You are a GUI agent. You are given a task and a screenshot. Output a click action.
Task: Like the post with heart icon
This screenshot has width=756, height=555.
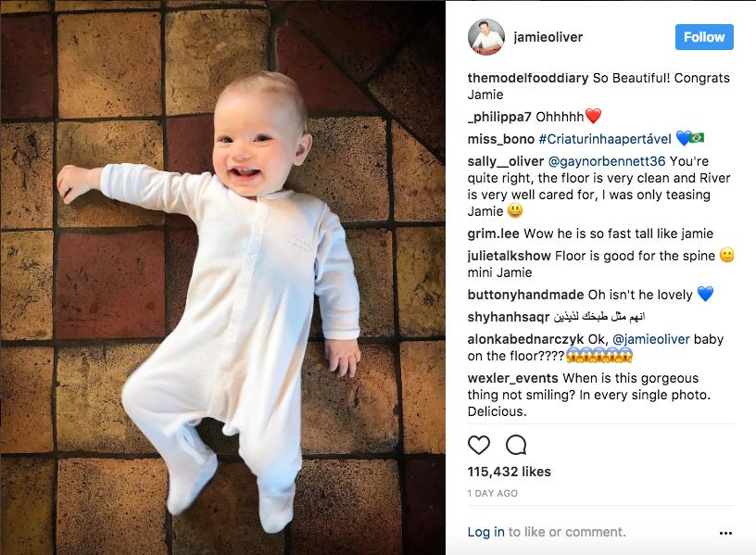click(479, 445)
